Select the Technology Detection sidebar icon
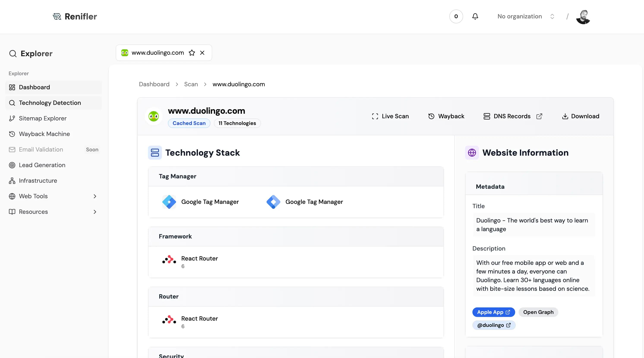The width and height of the screenshot is (644, 358). tap(13, 103)
